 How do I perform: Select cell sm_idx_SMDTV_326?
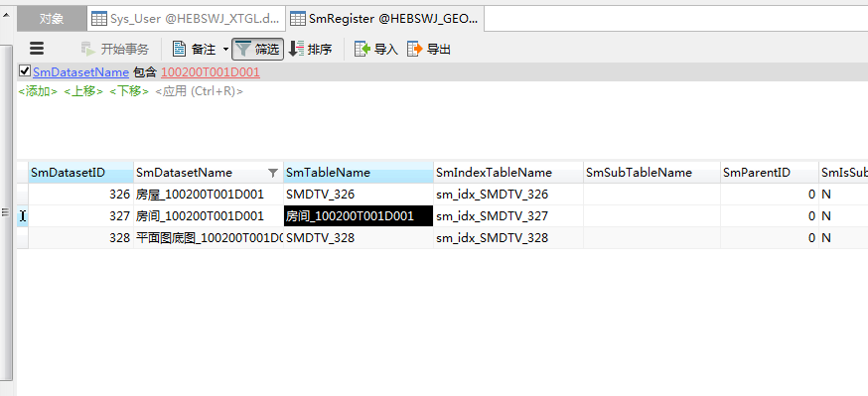(x=508, y=195)
